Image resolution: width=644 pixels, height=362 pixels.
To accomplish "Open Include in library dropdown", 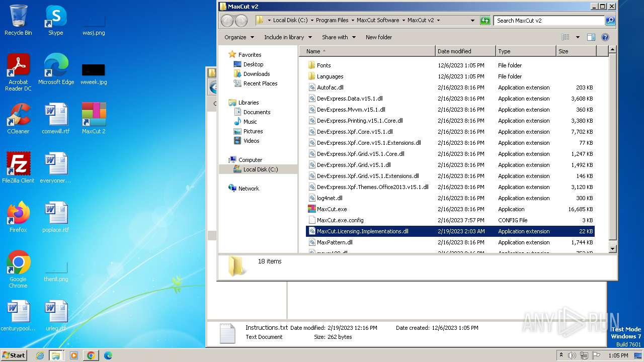I will (x=288, y=37).
